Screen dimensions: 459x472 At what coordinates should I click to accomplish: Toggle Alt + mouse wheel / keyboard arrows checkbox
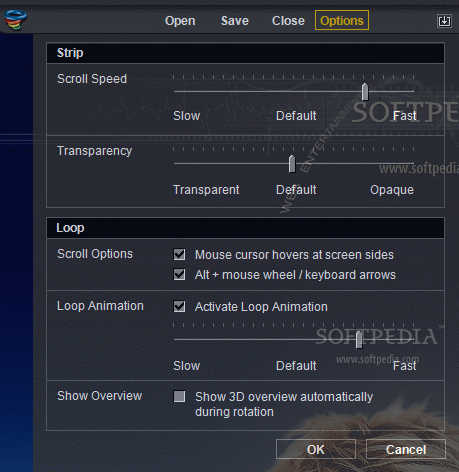pyautogui.click(x=179, y=274)
